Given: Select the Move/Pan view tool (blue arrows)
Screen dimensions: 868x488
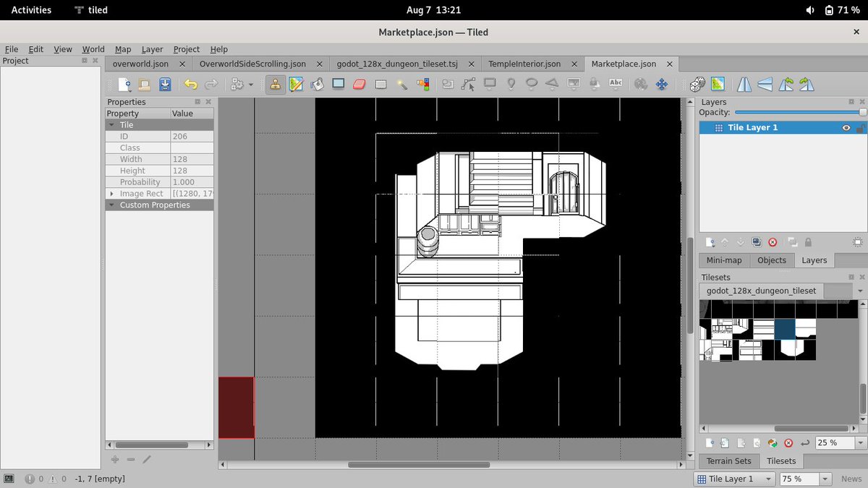Looking at the screenshot, I should coord(661,84).
